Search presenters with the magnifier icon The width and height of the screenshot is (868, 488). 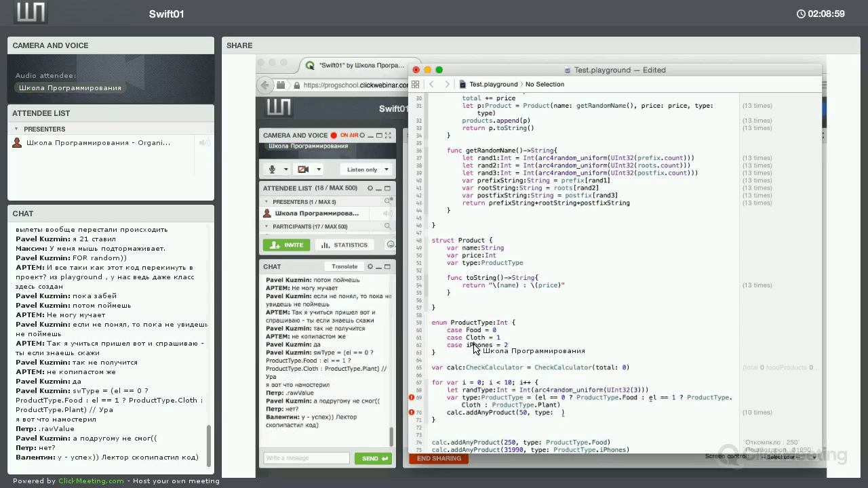point(388,201)
